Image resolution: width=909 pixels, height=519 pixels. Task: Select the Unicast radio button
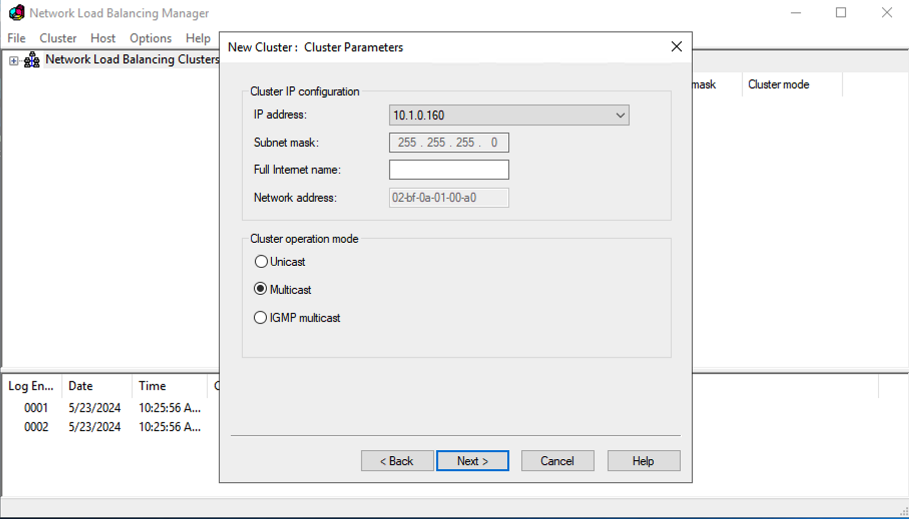pyautogui.click(x=261, y=262)
